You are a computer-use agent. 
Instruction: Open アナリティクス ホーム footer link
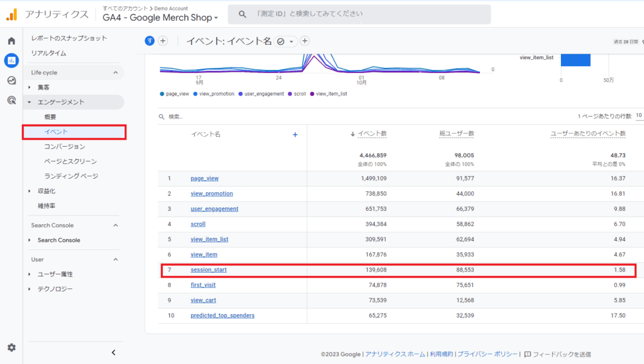395,354
